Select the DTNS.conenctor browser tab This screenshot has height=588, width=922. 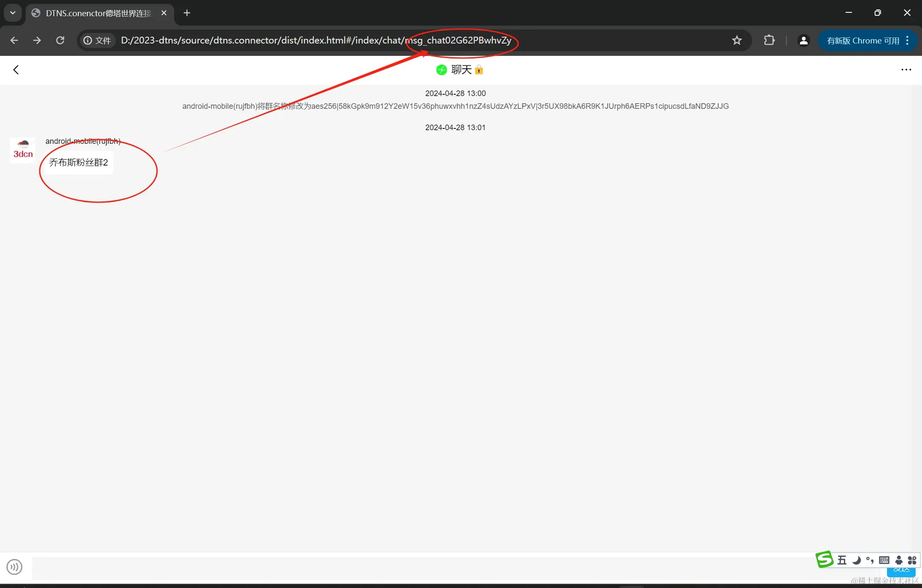98,13
